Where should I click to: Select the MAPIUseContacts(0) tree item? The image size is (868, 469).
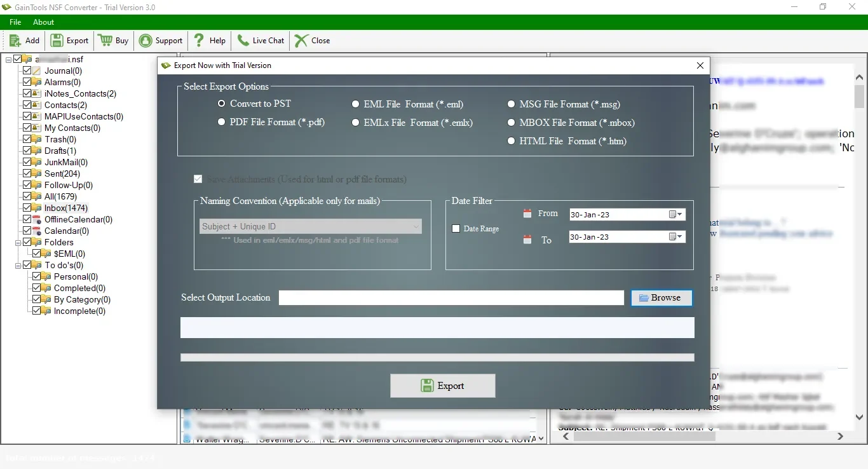click(84, 117)
